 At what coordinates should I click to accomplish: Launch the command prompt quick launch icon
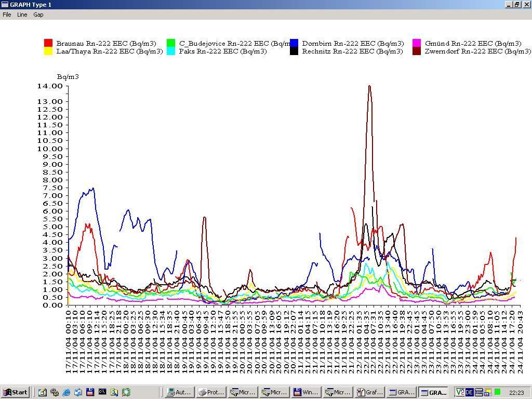pos(102,392)
